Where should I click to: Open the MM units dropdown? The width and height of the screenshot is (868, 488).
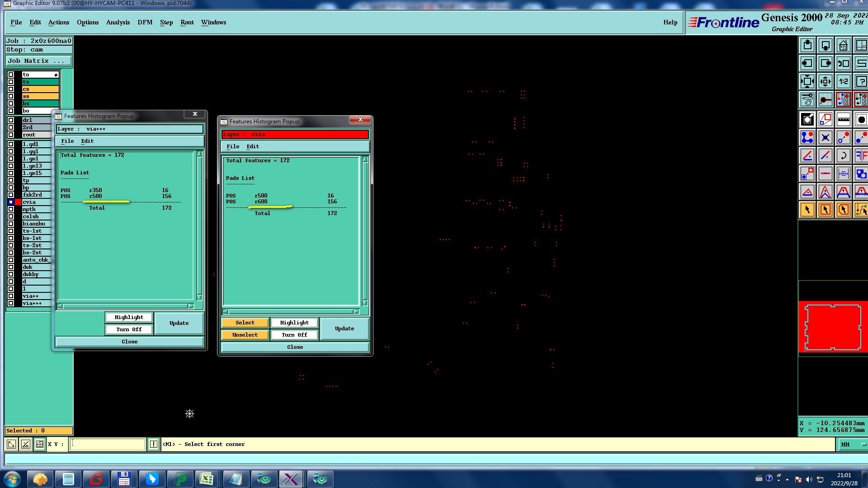pyautogui.click(x=853, y=444)
